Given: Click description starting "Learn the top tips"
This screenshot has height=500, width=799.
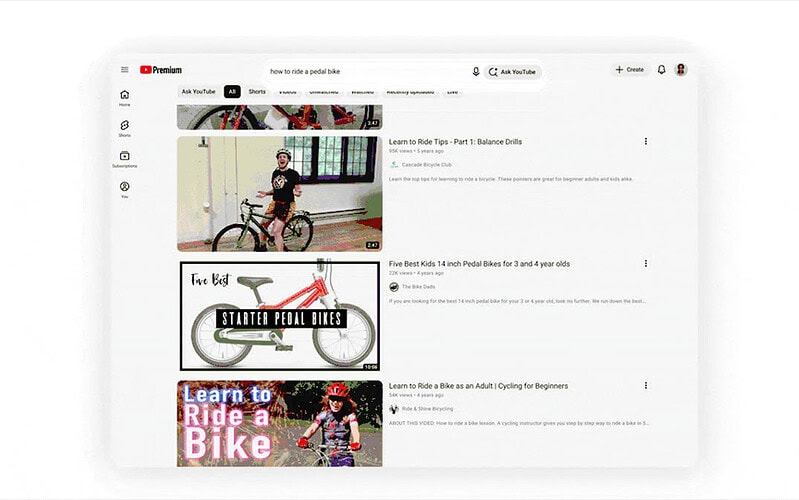Looking at the screenshot, I should tap(511, 179).
